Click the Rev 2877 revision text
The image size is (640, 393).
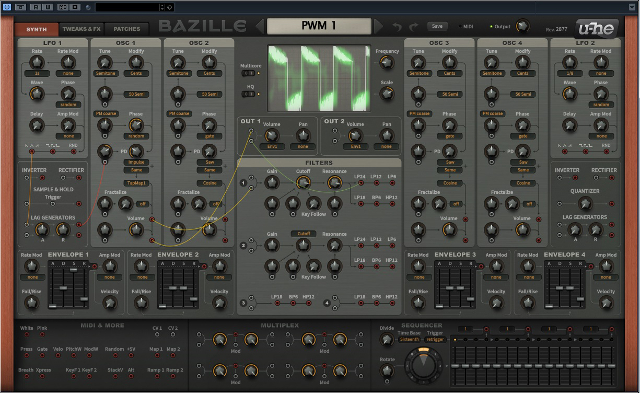tap(556, 29)
